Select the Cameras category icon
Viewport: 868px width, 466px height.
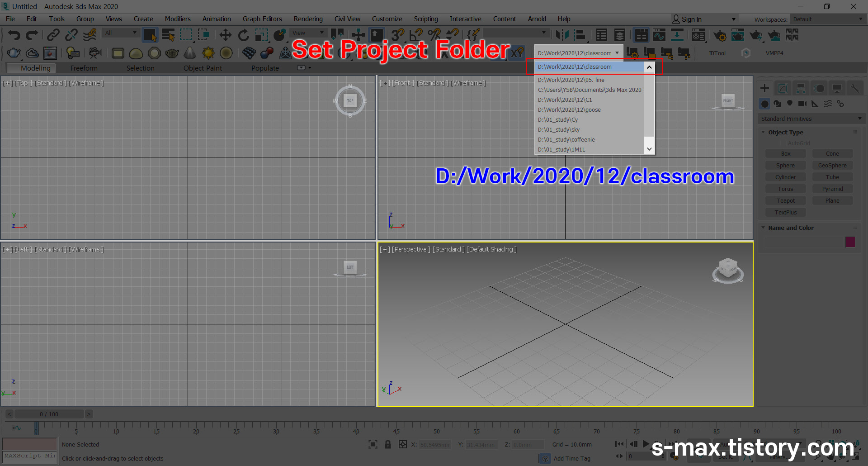[802, 104]
